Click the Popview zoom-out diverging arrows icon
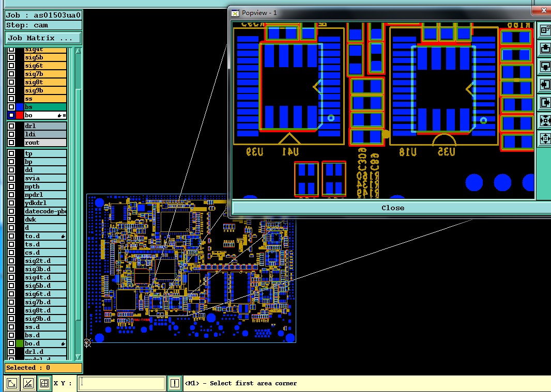Image resolution: width=551 pixels, height=392 pixels. (x=545, y=139)
